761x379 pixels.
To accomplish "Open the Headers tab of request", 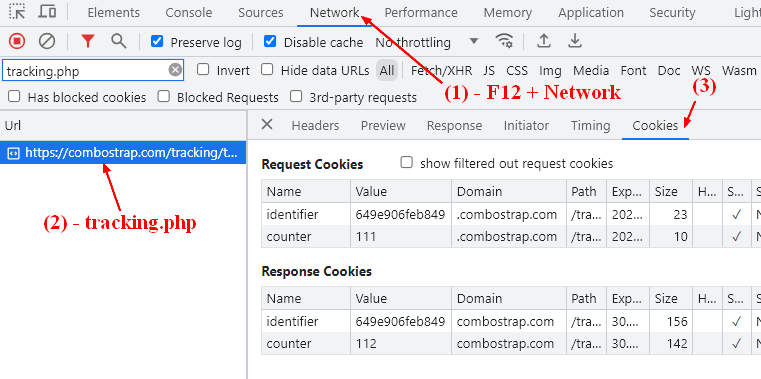I will (315, 126).
